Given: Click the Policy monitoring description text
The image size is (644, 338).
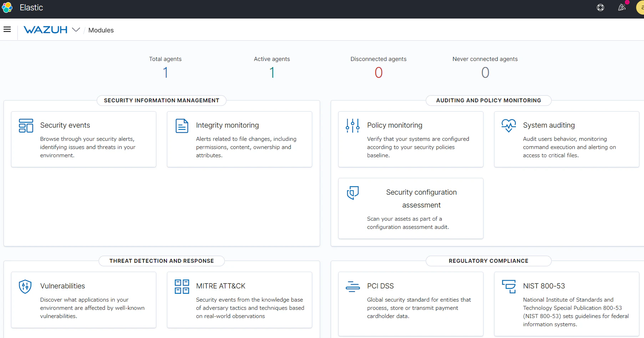Looking at the screenshot, I should tap(418, 147).
